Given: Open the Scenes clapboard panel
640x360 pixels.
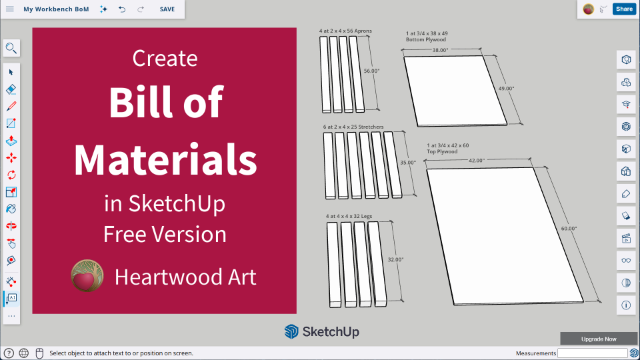Looking at the screenshot, I should tap(626, 238).
